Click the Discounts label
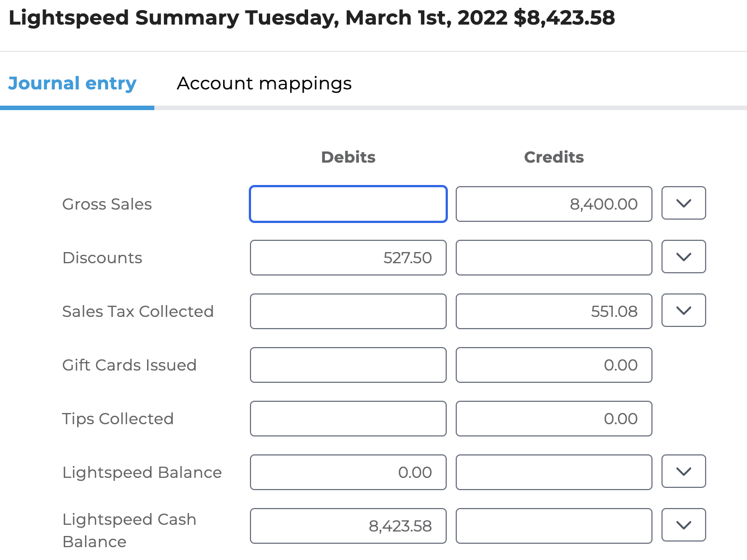Viewport: 747px width, 560px height. click(102, 258)
